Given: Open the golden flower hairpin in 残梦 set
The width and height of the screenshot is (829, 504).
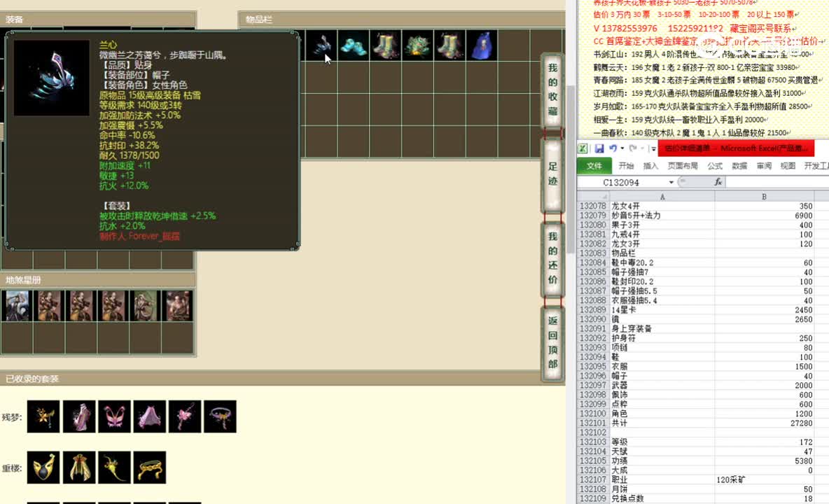Looking at the screenshot, I should 43,416.
